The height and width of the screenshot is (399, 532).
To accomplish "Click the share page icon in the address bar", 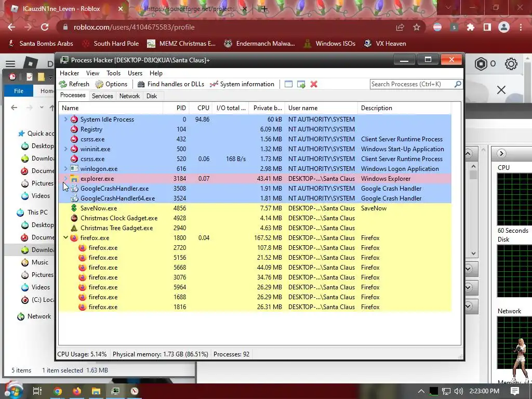I will tap(400, 27).
